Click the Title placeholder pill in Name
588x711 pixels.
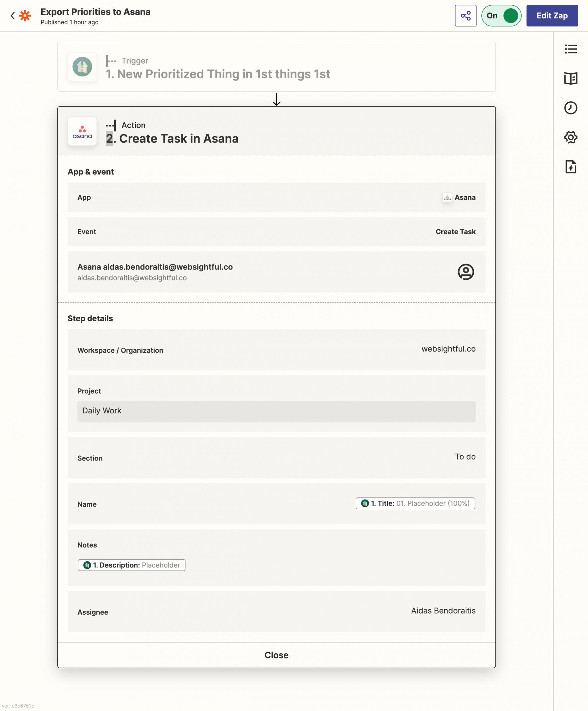coord(415,503)
